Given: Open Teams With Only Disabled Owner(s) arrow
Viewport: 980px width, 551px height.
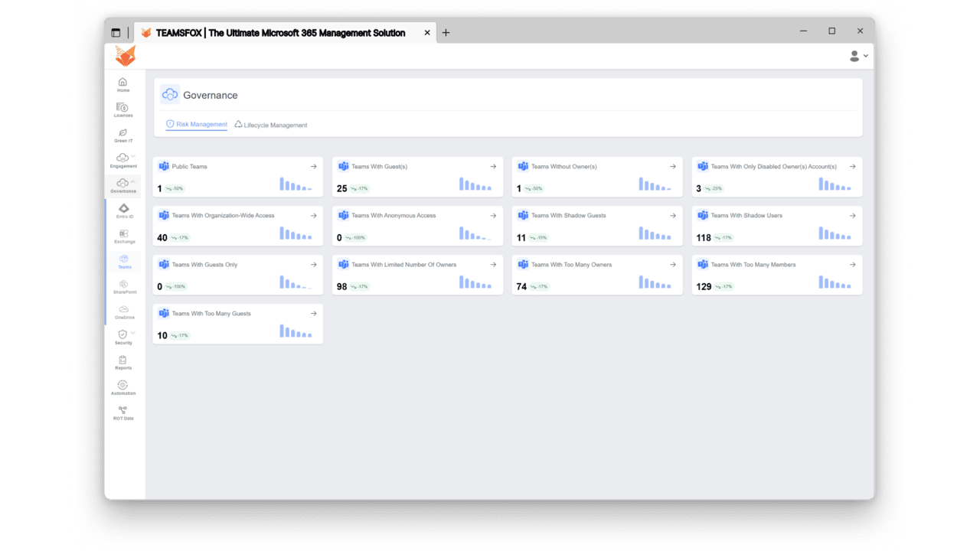Looking at the screenshot, I should pos(852,166).
